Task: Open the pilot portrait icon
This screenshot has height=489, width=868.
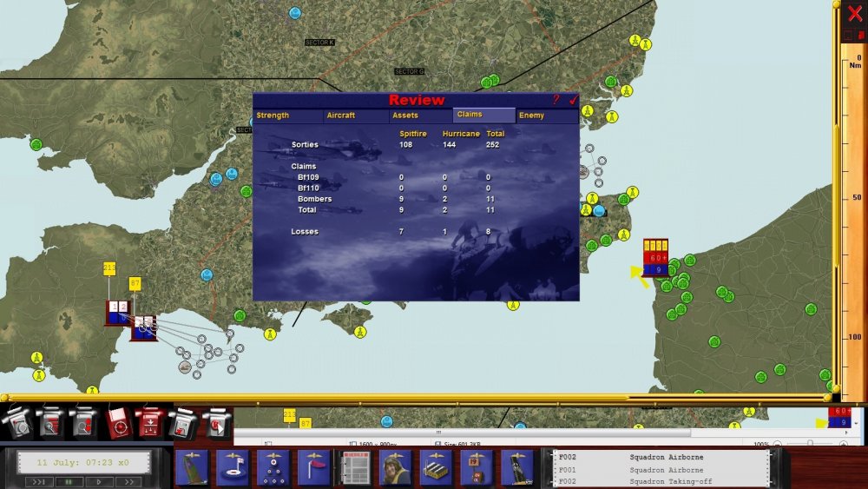Action: (x=395, y=467)
